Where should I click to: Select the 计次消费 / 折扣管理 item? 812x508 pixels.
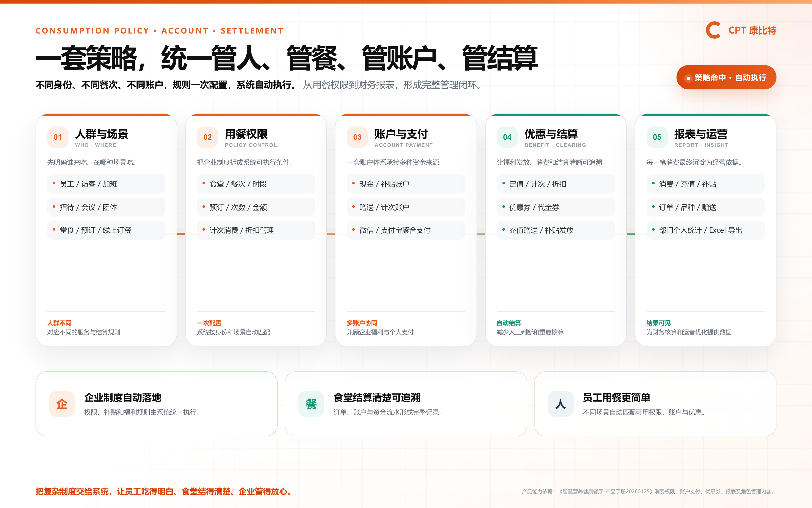click(x=256, y=230)
